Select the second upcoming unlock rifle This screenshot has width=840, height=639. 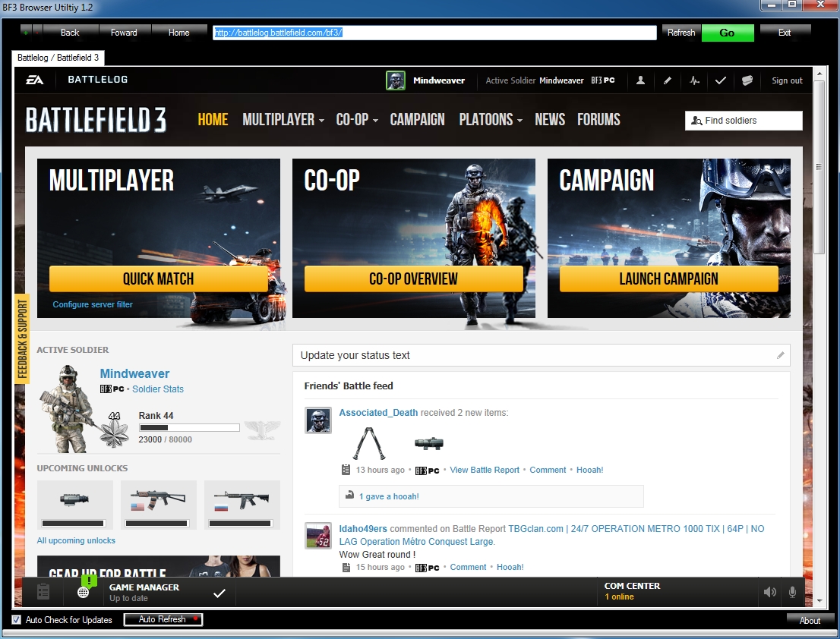point(159,505)
